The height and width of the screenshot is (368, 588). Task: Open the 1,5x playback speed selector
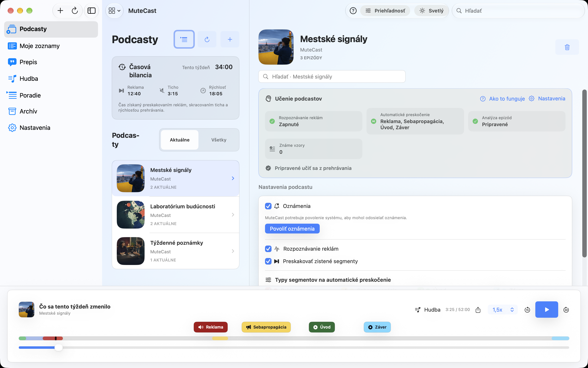[503, 310]
